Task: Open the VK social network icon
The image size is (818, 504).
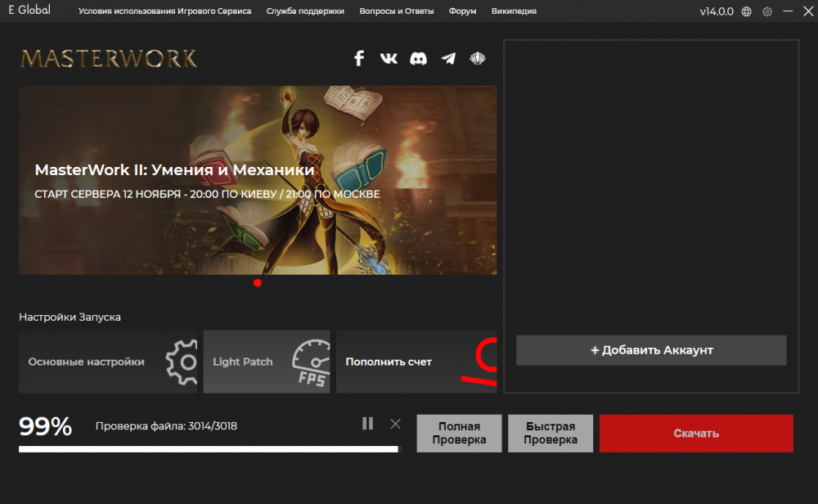Action: coord(389,58)
